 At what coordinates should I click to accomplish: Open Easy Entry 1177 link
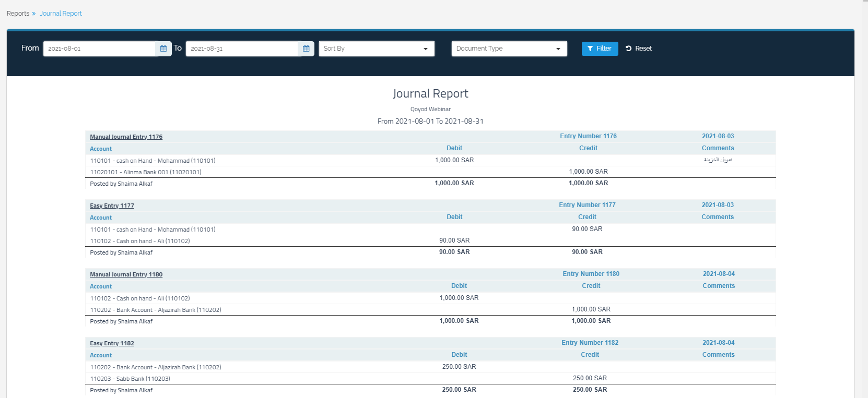coord(112,206)
